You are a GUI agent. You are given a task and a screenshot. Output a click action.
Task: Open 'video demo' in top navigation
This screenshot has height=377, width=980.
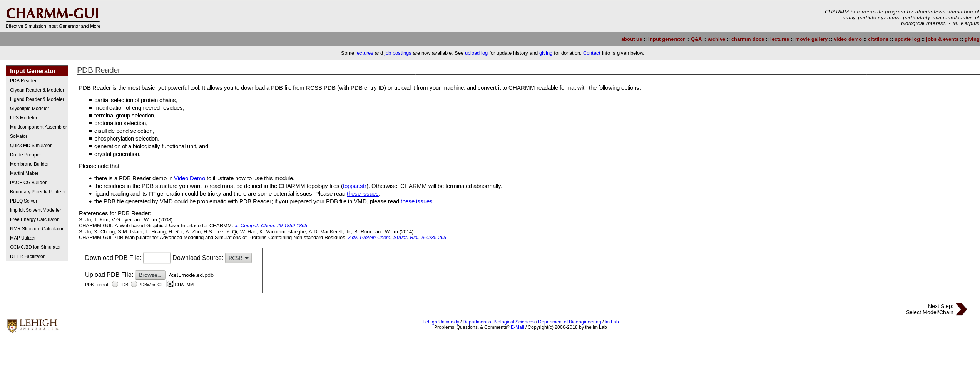[848, 39]
